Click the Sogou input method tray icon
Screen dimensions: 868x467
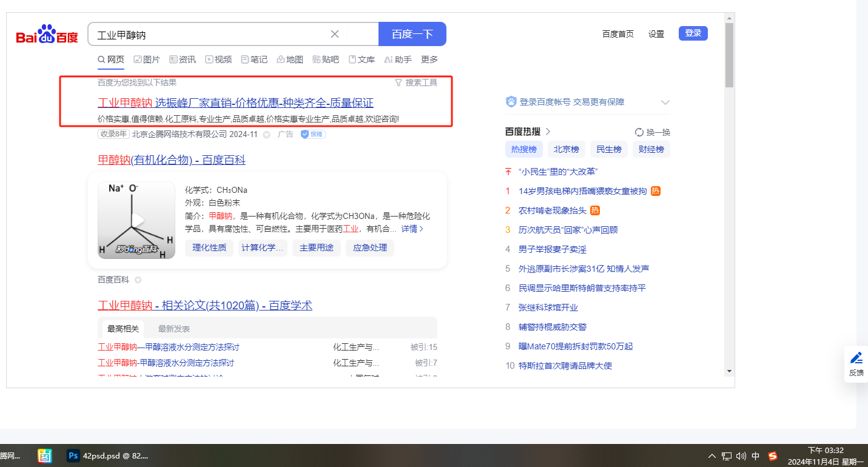(772, 456)
